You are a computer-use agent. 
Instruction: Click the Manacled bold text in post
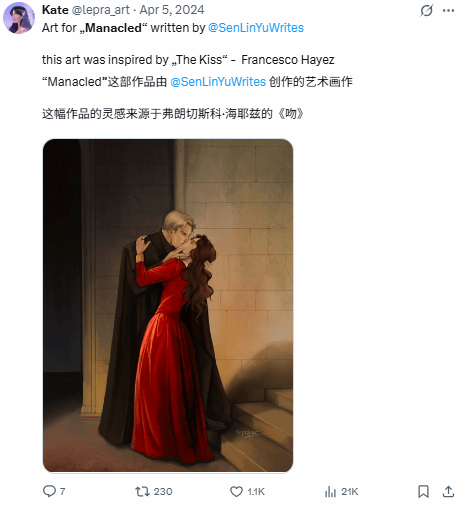(113, 28)
